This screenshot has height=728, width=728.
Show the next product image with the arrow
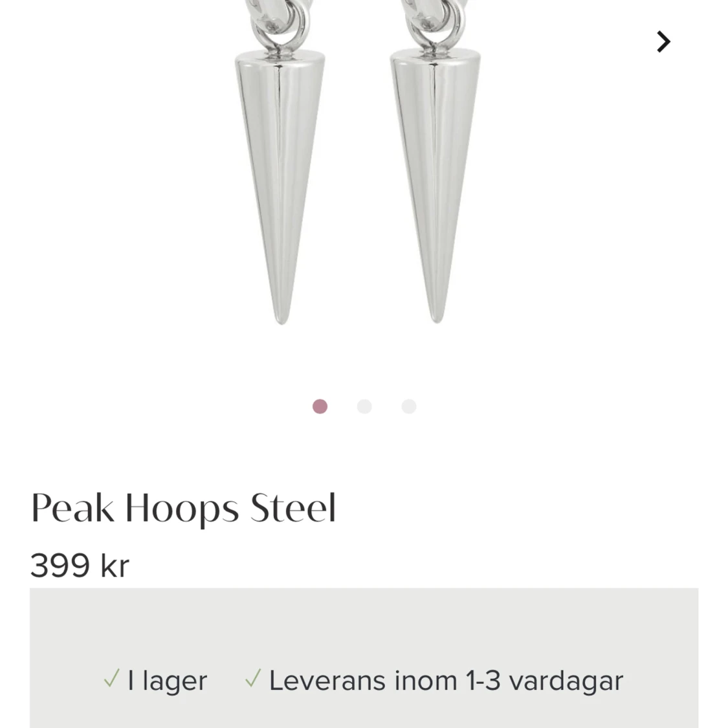coord(663,42)
